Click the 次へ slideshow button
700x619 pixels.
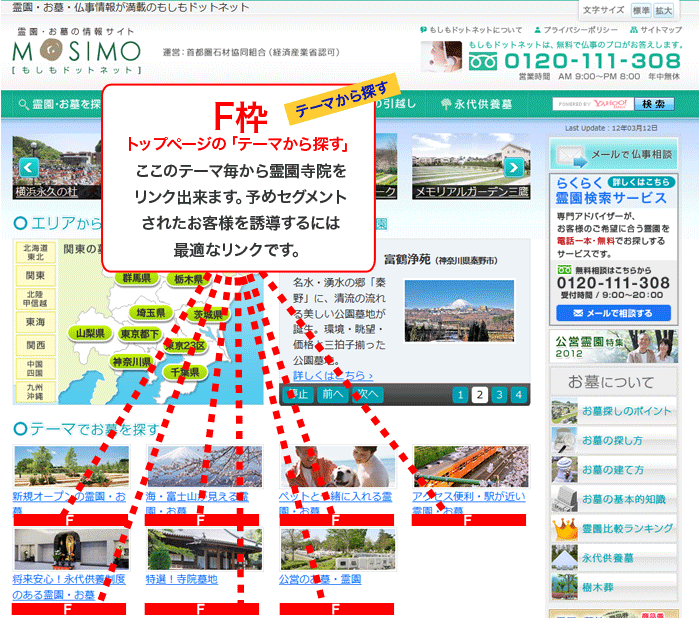368,395
